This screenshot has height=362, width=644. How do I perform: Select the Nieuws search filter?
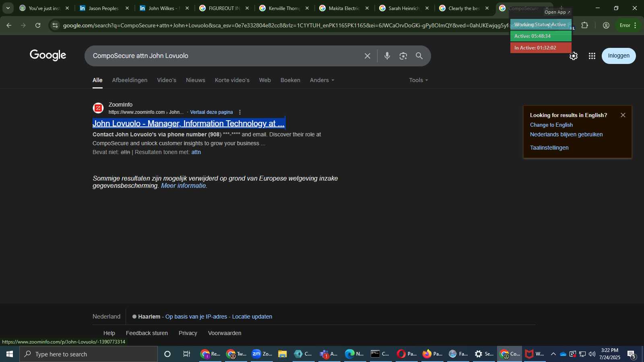tap(196, 80)
